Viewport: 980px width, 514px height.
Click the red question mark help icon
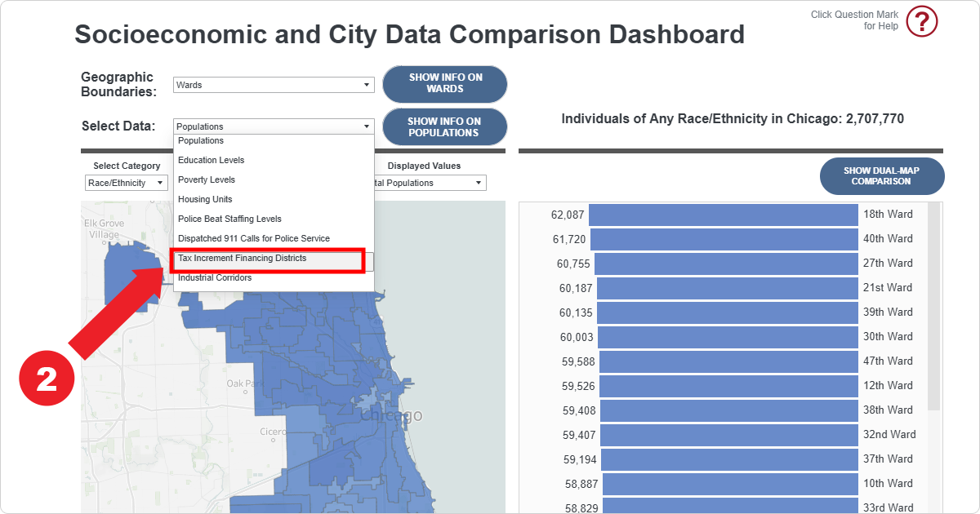[922, 20]
